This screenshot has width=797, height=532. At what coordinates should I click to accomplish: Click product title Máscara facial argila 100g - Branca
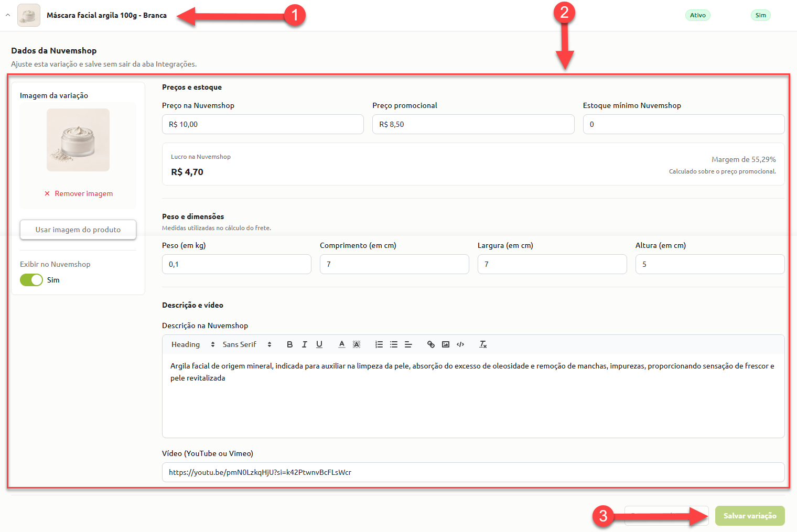(x=106, y=15)
